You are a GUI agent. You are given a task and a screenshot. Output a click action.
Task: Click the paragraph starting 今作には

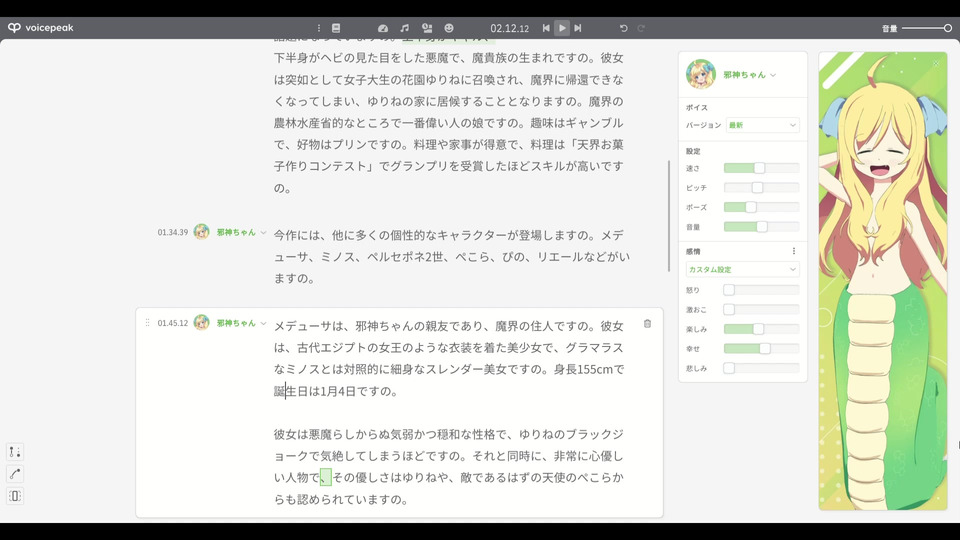click(x=452, y=257)
